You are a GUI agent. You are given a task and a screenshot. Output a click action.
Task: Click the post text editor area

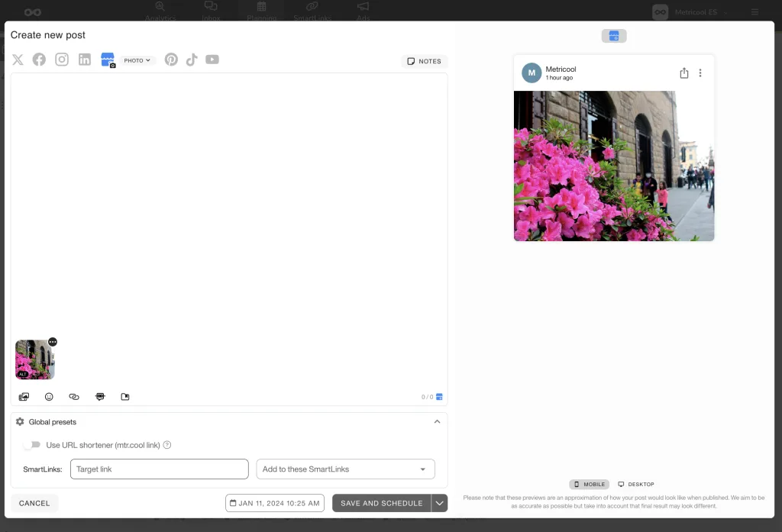point(229,205)
